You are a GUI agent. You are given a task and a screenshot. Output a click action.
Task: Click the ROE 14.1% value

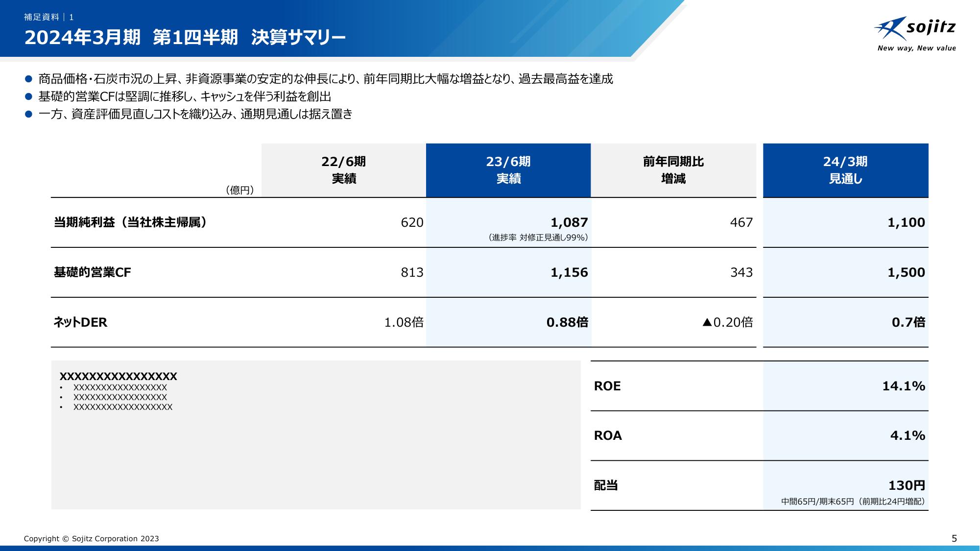coord(903,386)
